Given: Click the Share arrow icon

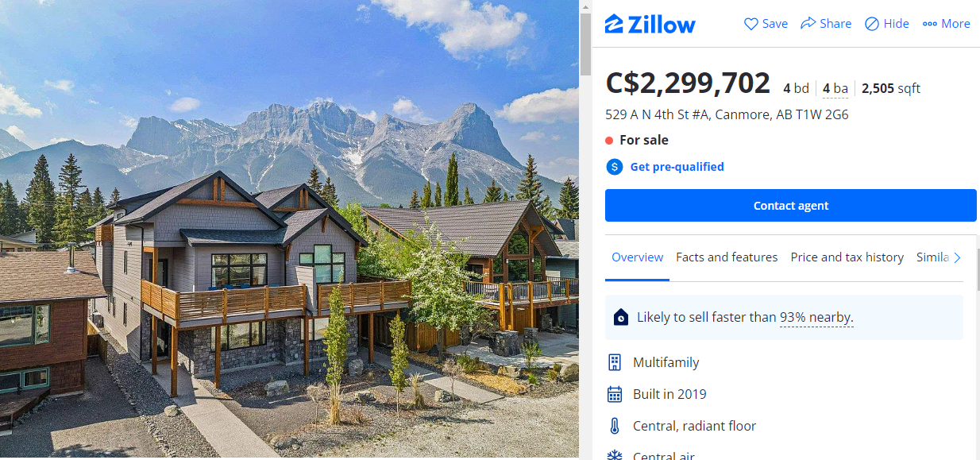Looking at the screenshot, I should point(808,23).
